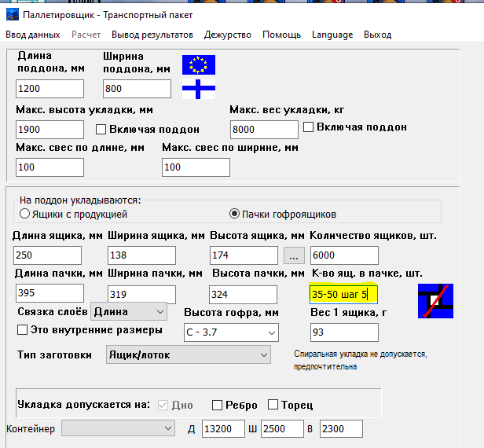Image resolution: width=484 pixels, height=448 pixels.
Task: Expand the Связка слоёв dropdown
Action: [x=129, y=312]
